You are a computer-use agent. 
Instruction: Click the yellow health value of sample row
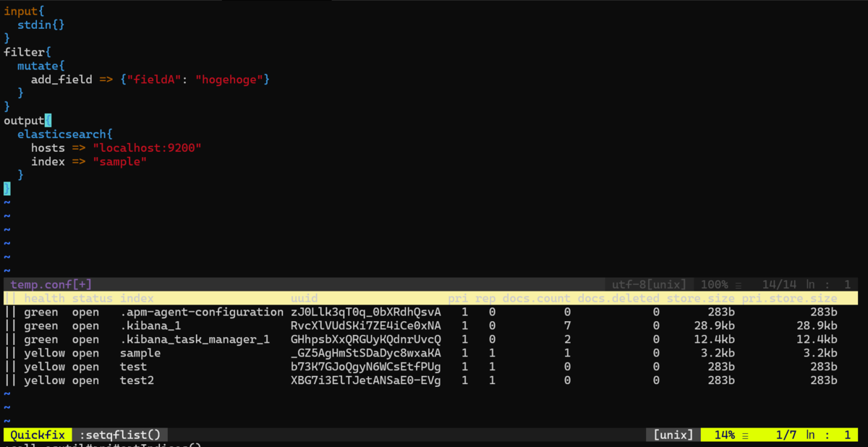pos(44,353)
